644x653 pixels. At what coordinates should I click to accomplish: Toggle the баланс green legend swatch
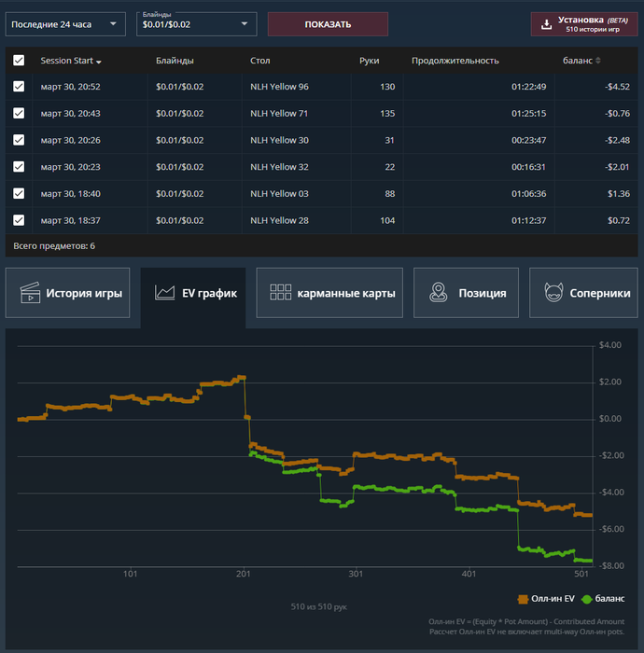click(587, 599)
